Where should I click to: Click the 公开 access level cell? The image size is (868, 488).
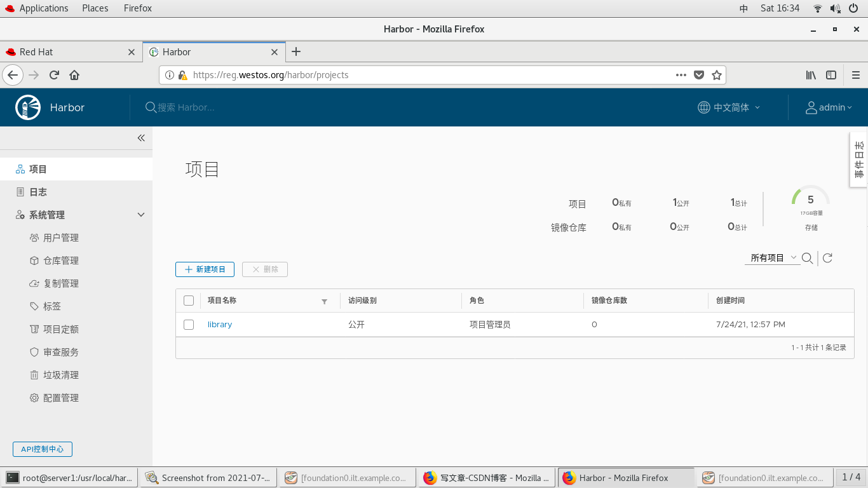tap(356, 325)
